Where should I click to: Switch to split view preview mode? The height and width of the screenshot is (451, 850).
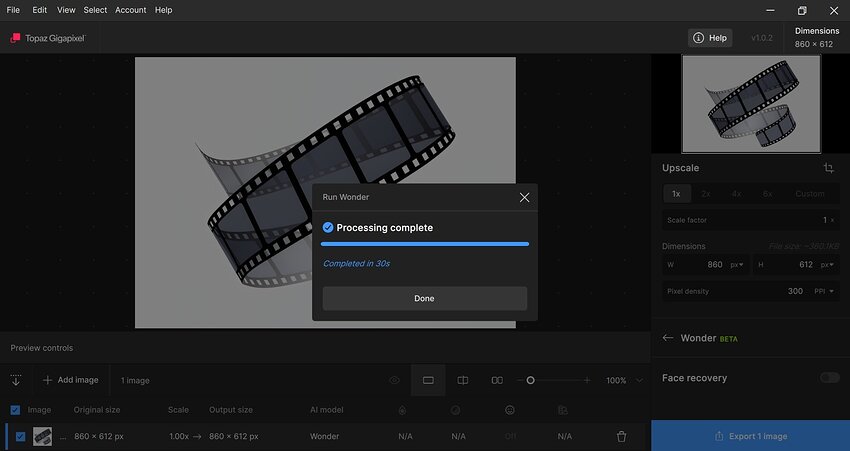(x=463, y=380)
